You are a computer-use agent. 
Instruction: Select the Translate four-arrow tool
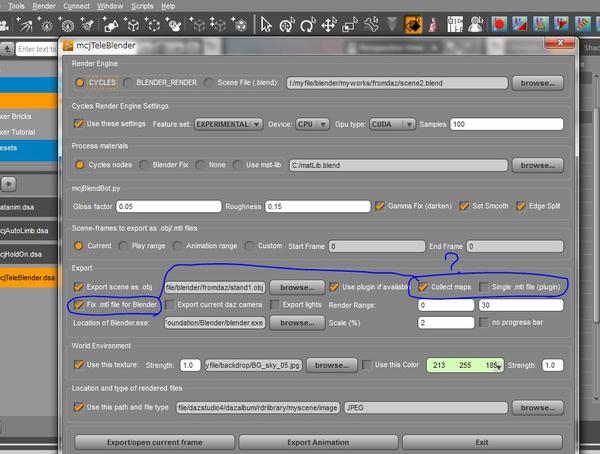coord(329,24)
